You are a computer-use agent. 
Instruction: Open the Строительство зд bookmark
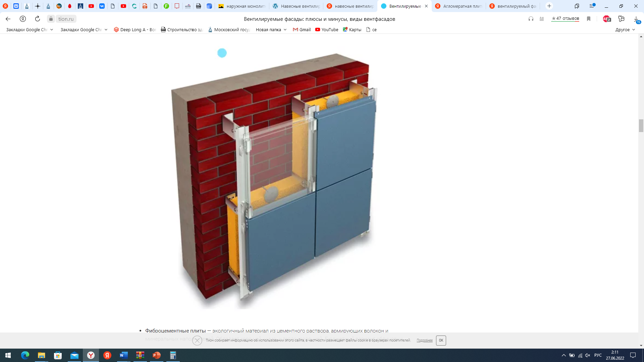tap(182, 29)
